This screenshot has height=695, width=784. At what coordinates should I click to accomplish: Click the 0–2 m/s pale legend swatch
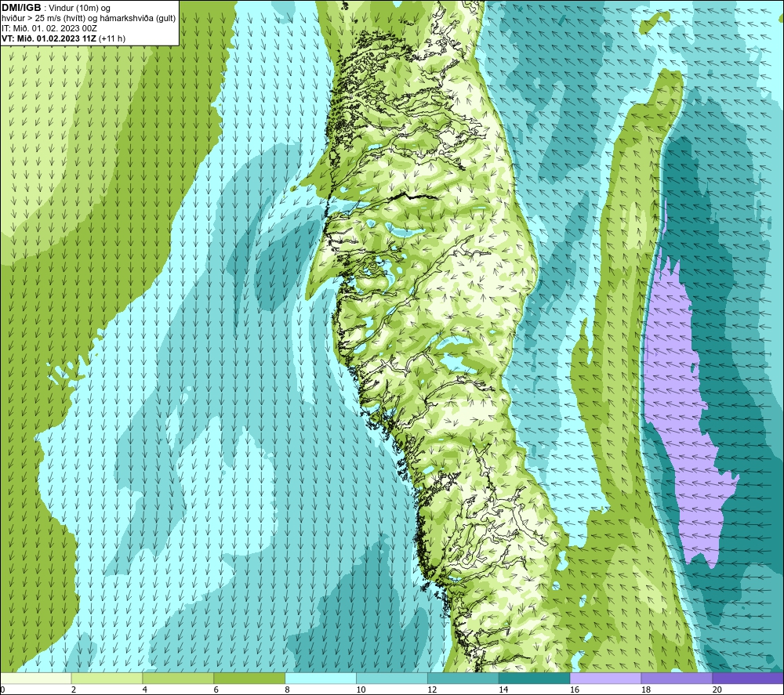click(35, 678)
